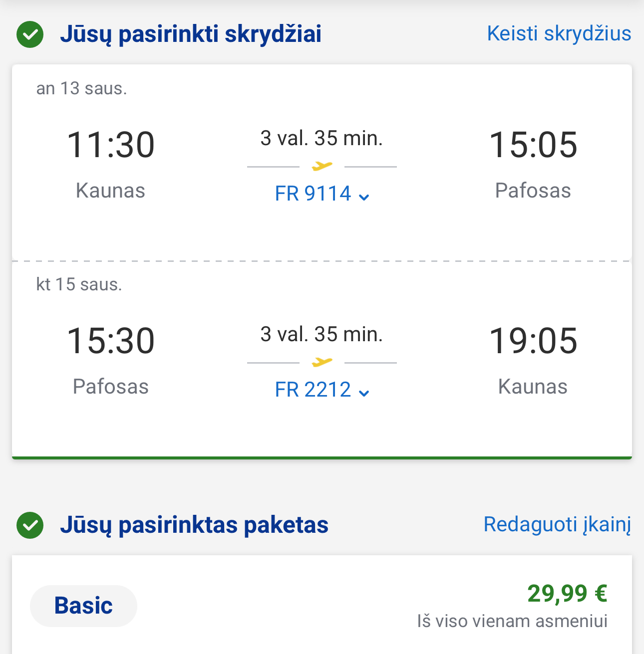Click the 15:05 arrival time in Pafosas

tap(533, 145)
